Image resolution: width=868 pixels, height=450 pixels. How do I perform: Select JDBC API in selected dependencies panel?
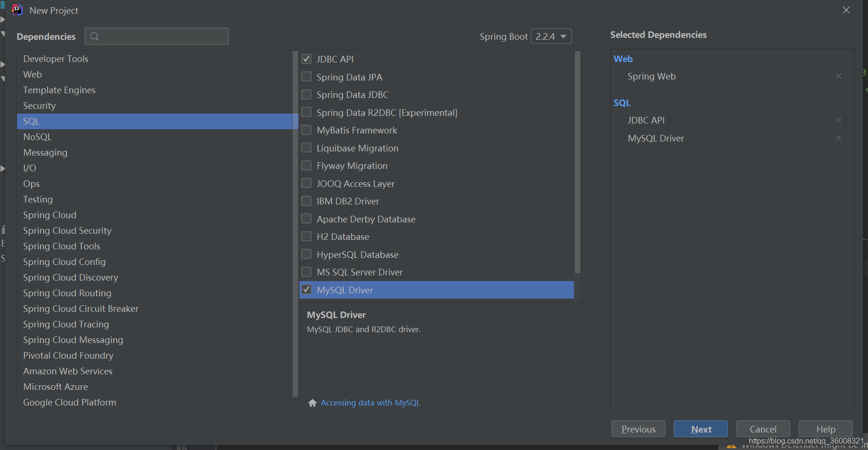(x=646, y=120)
